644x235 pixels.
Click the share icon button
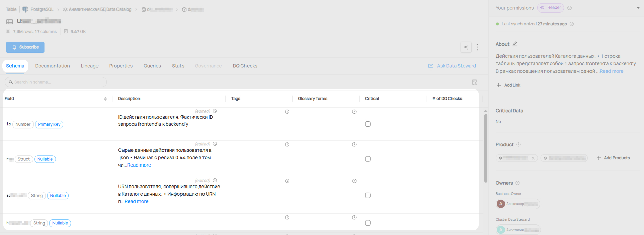pos(466,47)
